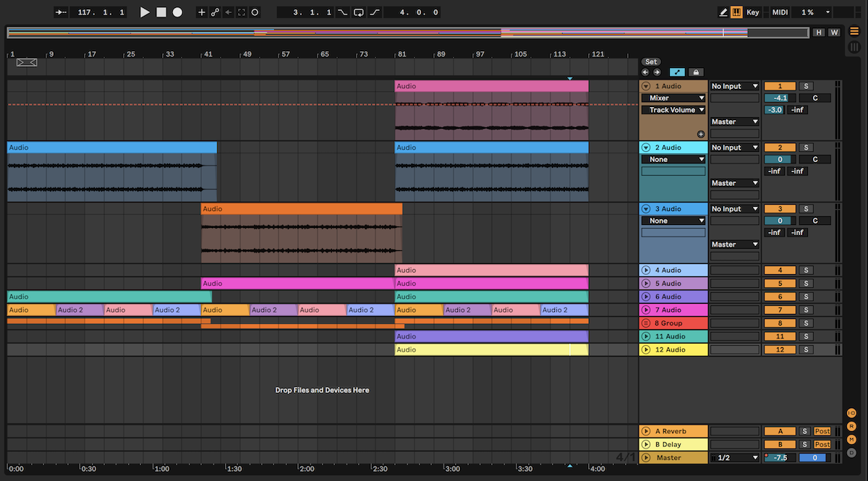Switch to Session View selector
Screen dimensions: 868x481
(854, 46)
